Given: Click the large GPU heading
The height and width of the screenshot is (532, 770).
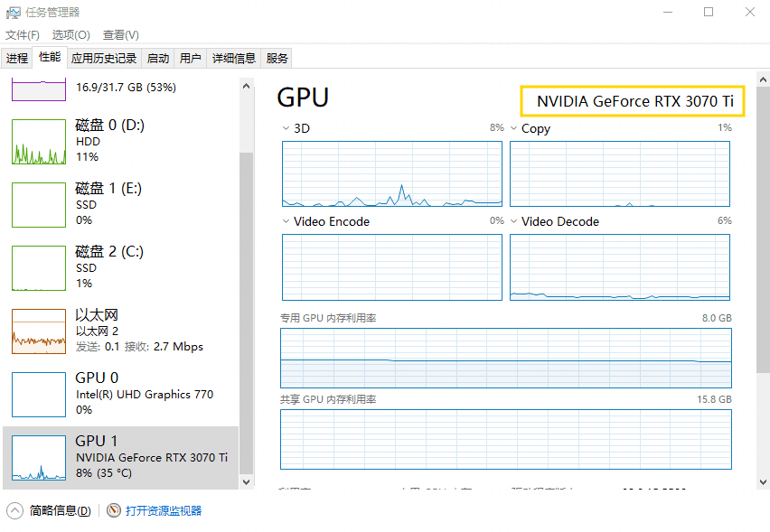Looking at the screenshot, I should tap(303, 98).
